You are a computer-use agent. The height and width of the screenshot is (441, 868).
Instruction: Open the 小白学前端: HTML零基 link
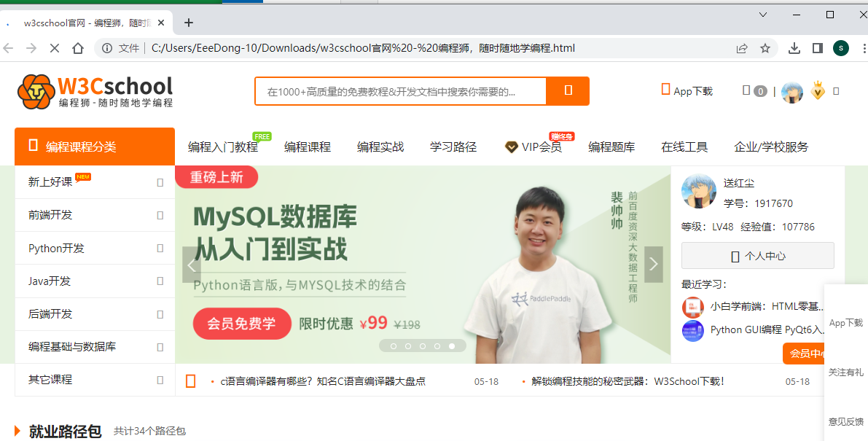tap(767, 306)
